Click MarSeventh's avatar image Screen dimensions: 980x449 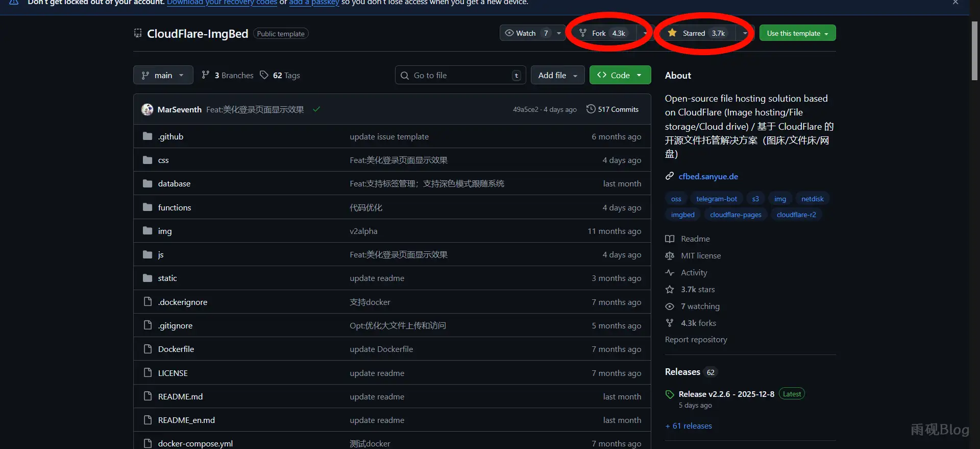click(148, 109)
